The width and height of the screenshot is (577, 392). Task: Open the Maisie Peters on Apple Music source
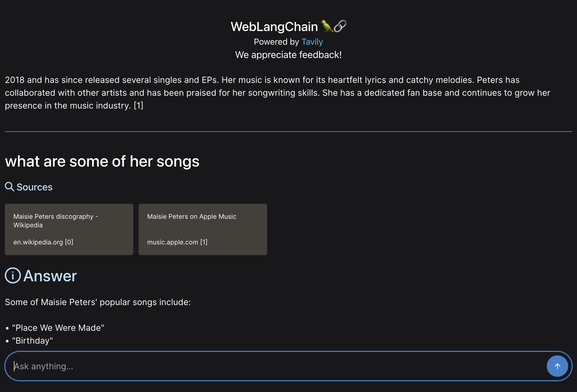pos(203,229)
